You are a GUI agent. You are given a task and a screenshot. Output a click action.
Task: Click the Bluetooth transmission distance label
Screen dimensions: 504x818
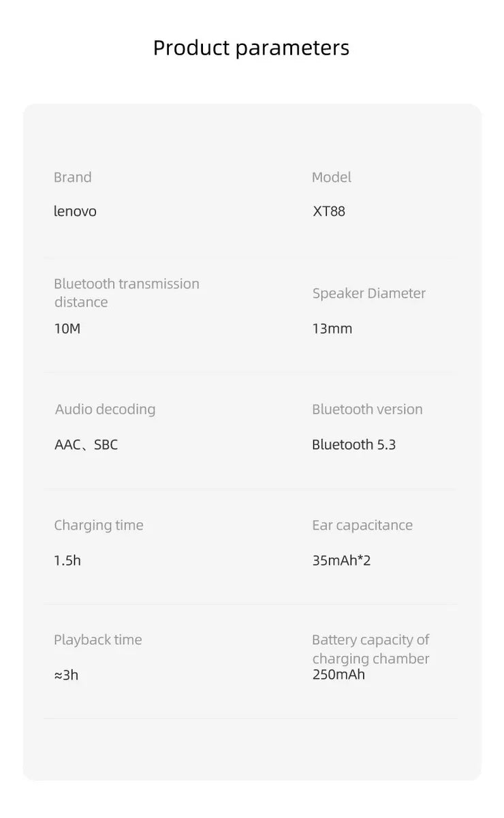tap(127, 292)
